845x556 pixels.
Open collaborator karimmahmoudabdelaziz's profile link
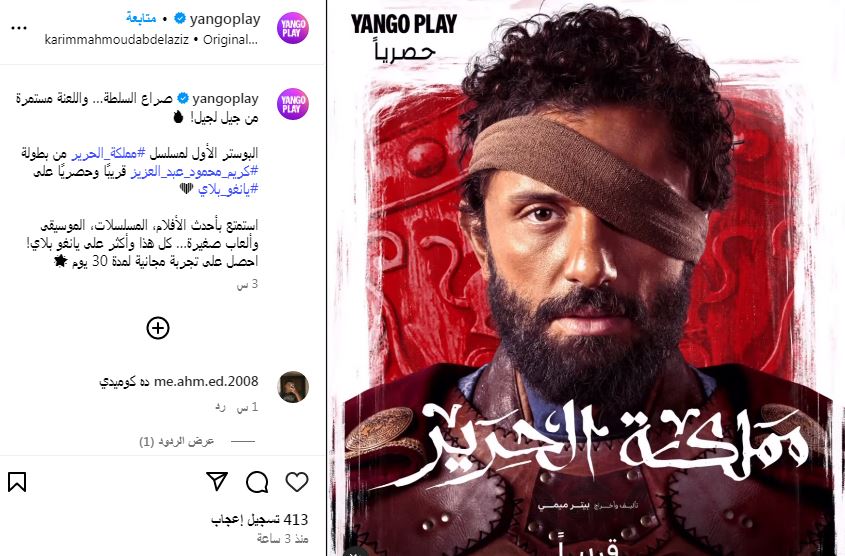[x=116, y=40]
